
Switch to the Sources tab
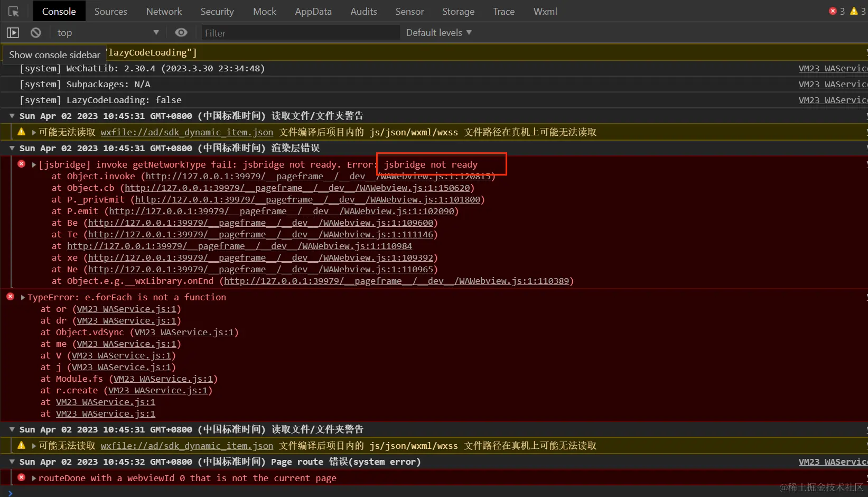tap(111, 11)
